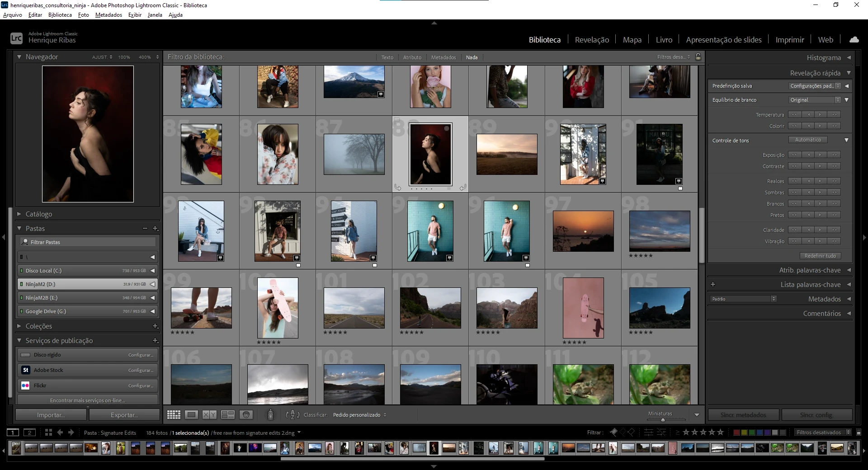Open the Revelação module
The image size is (868, 470).
pos(592,40)
